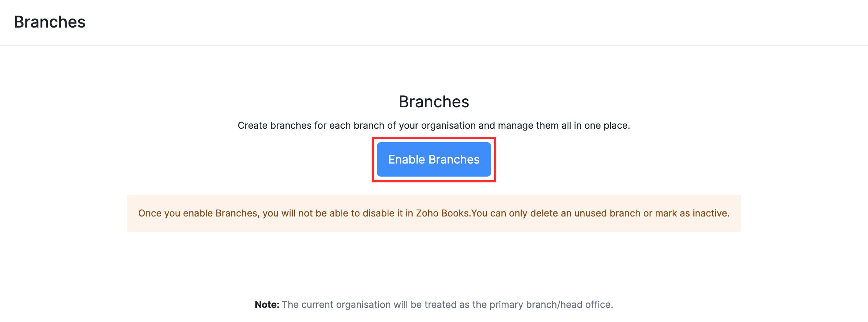This screenshot has width=868, height=322.
Task: Select the warning banner about disabling Branches
Action: pyautogui.click(x=434, y=213)
